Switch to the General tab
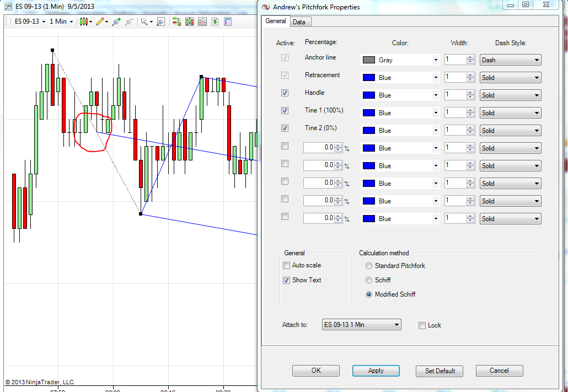 tap(276, 21)
